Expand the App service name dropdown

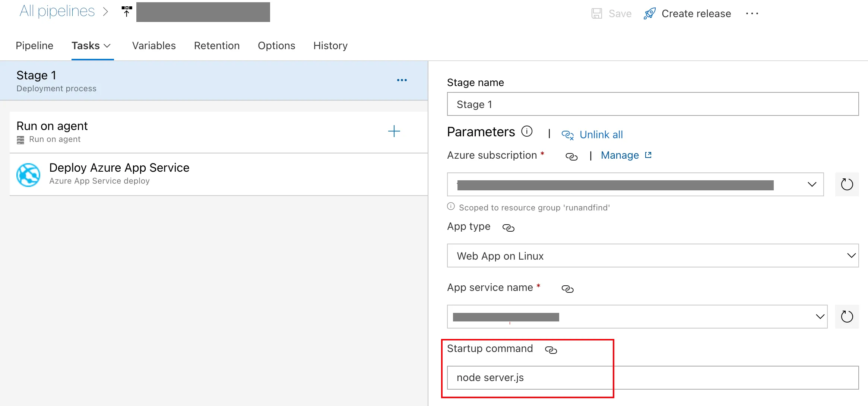tap(820, 317)
